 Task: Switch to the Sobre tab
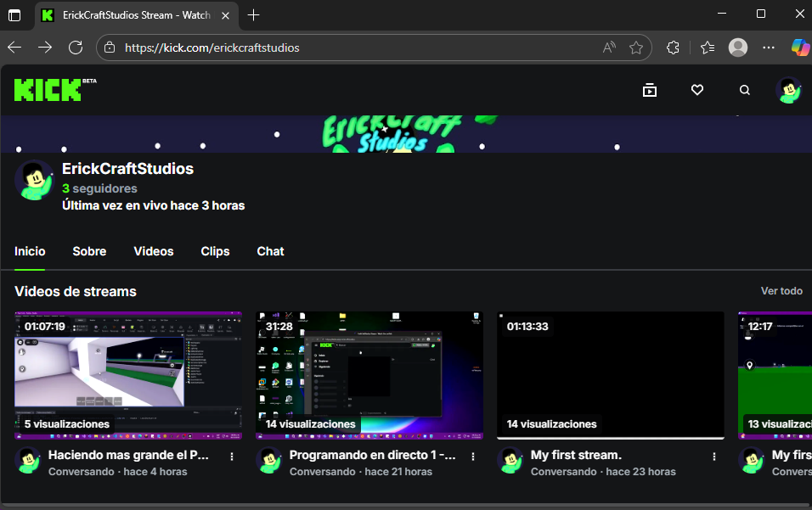[x=89, y=251]
